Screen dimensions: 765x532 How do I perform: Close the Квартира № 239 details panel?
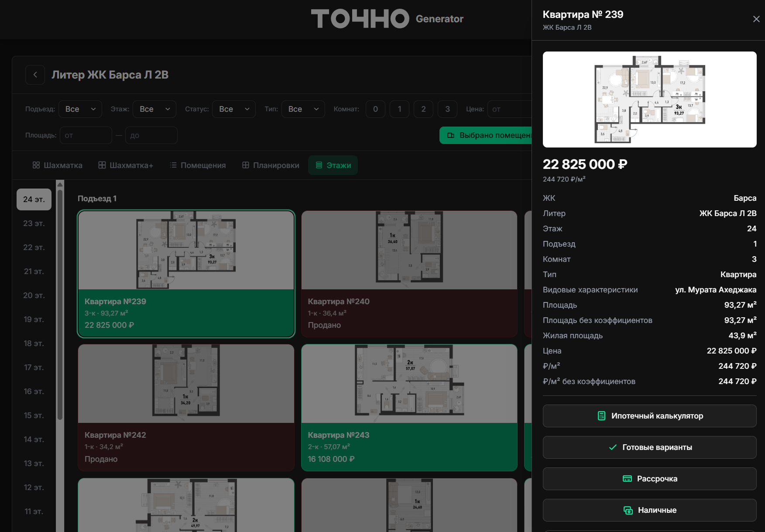756,19
